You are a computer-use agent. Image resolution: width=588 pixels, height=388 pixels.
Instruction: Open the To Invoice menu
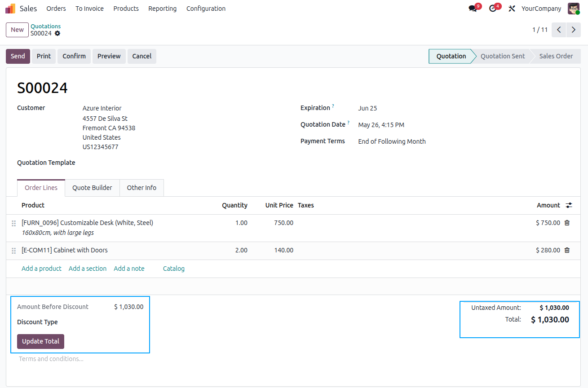click(89, 9)
